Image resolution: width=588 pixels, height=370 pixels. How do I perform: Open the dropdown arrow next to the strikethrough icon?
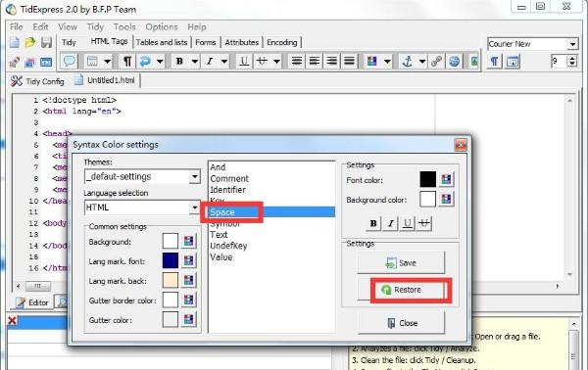click(276, 61)
